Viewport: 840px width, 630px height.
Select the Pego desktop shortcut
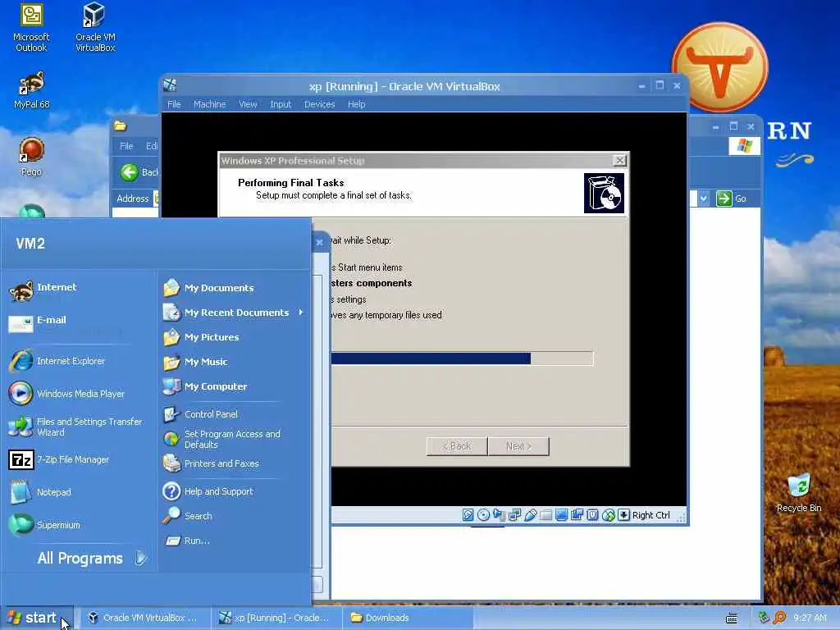coord(31,157)
